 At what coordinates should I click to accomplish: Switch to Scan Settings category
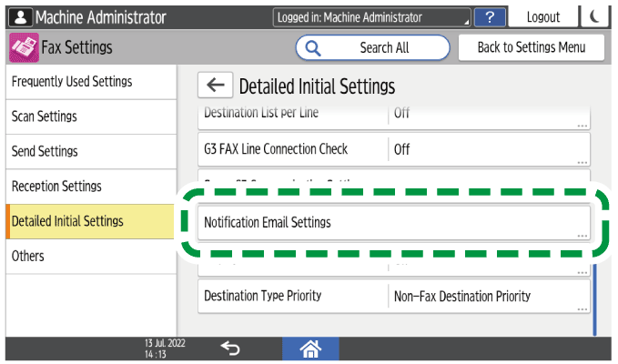pyautogui.click(x=89, y=116)
